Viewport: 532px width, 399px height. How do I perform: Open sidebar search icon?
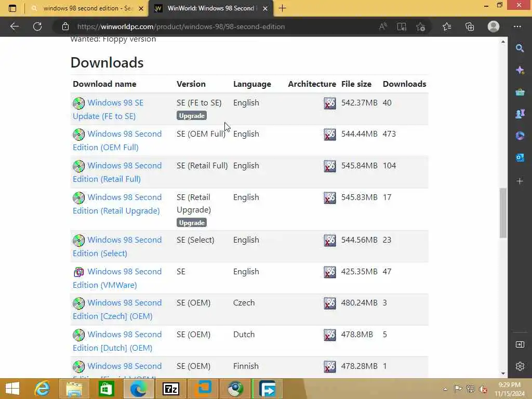pos(520,48)
